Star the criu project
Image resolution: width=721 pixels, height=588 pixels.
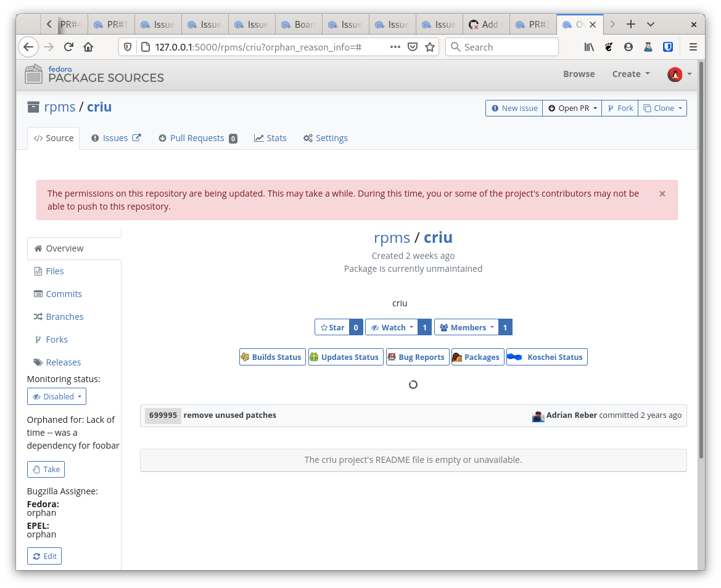tap(332, 327)
